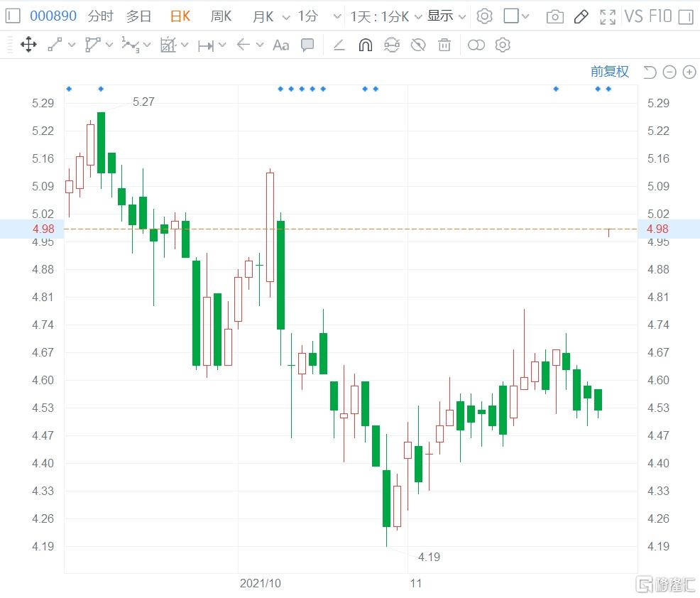Screen dimensions: 700x598
Task: Click the stock code 000890
Action: (x=53, y=16)
